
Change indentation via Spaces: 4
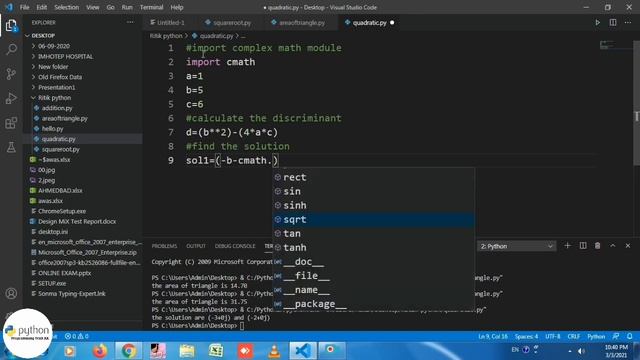[526, 336]
